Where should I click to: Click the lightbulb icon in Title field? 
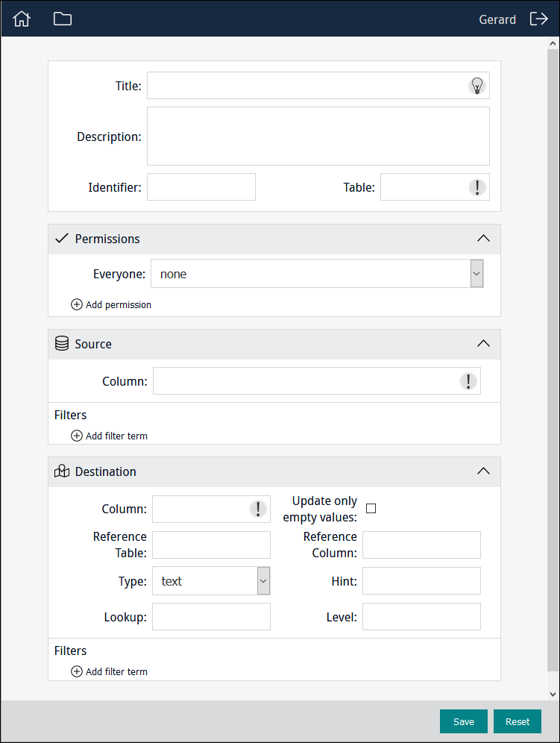click(476, 86)
